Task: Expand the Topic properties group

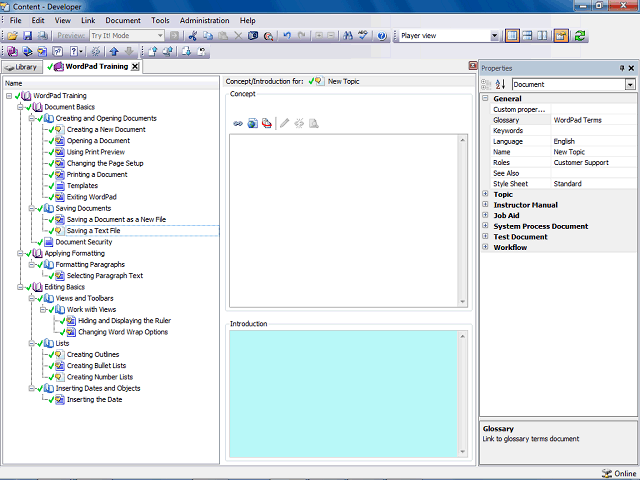Action: click(x=485, y=194)
